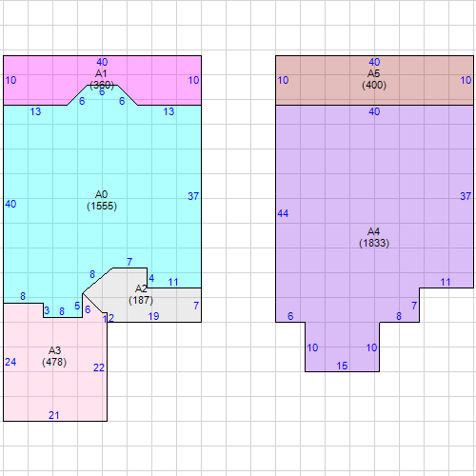
Task: Click the 3 dimension at A3's notch
Action: click(47, 310)
